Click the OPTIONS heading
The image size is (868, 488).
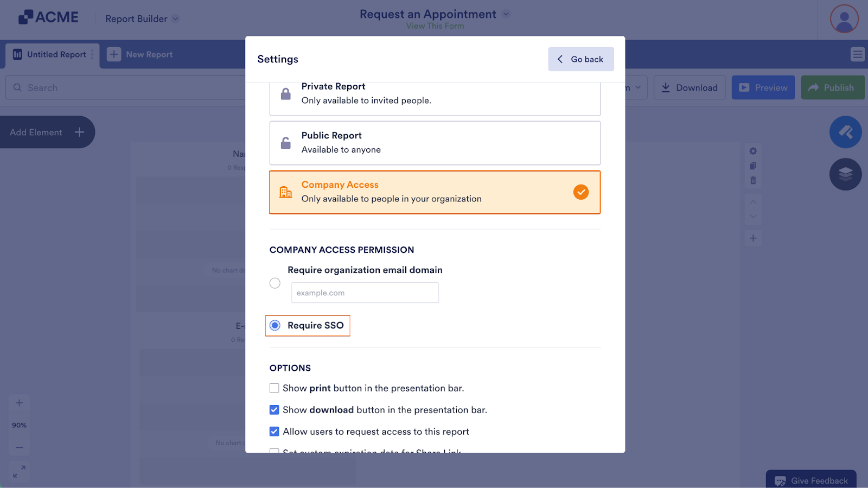290,368
